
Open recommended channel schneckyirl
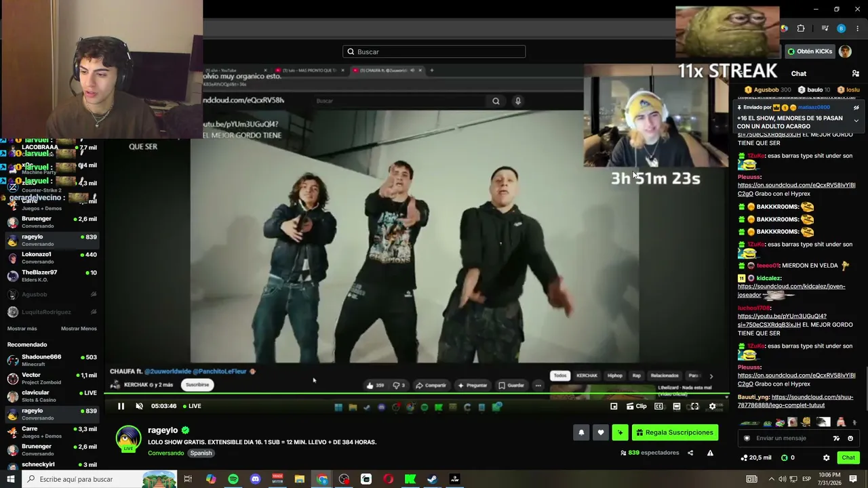52,465
